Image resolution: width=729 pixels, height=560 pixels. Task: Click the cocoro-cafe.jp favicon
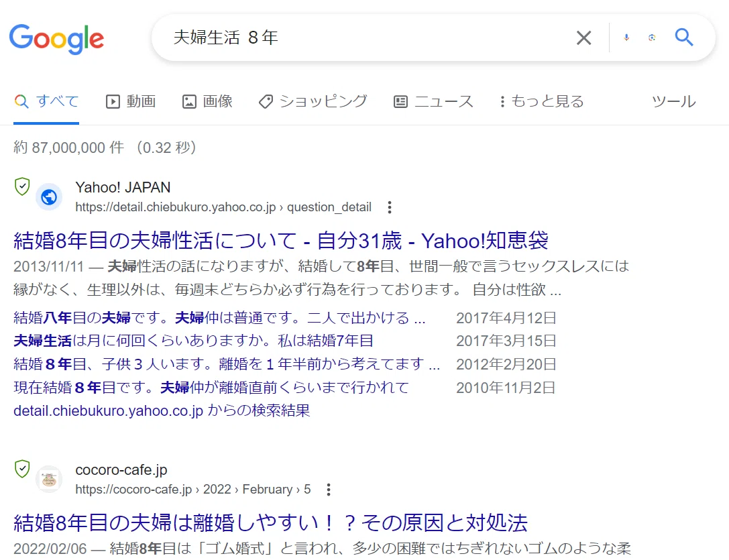click(x=49, y=480)
